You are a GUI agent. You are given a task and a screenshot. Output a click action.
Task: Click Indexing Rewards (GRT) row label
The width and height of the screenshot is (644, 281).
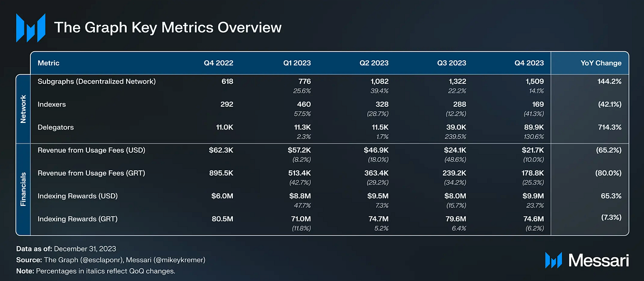[78, 219]
